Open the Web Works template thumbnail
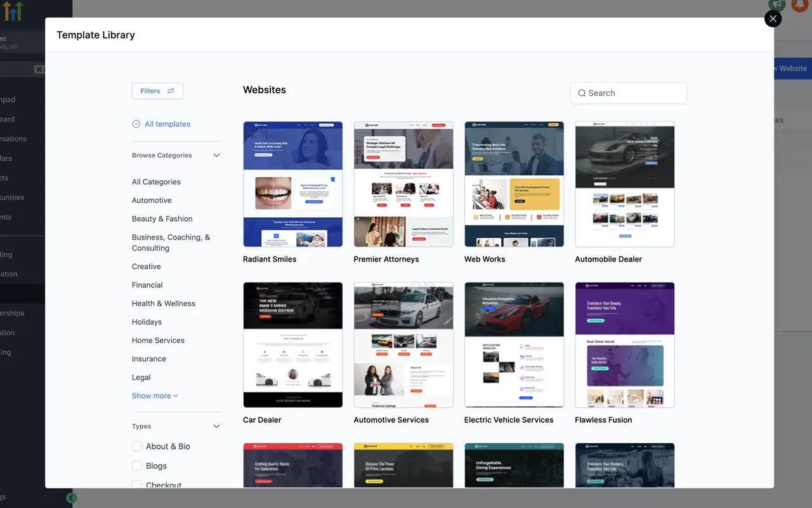Viewport: 812px width, 508px height. pyautogui.click(x=514, y=184)
